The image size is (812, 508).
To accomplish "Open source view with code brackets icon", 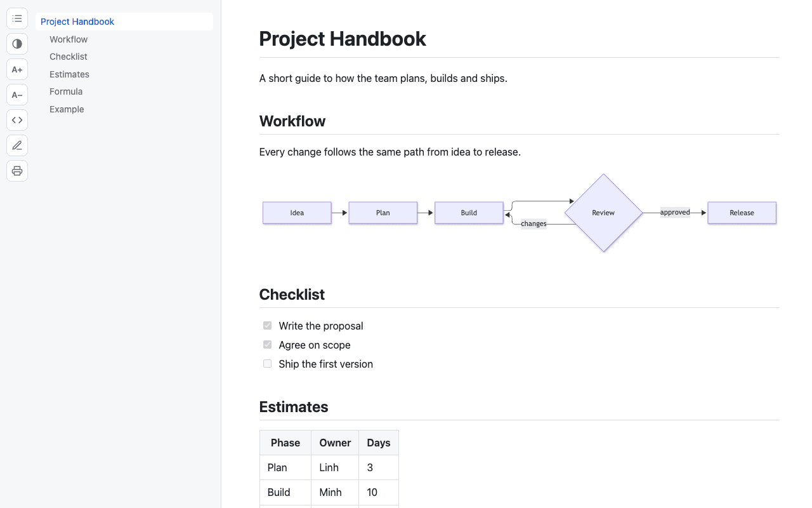I will click(x=17, y=120).
